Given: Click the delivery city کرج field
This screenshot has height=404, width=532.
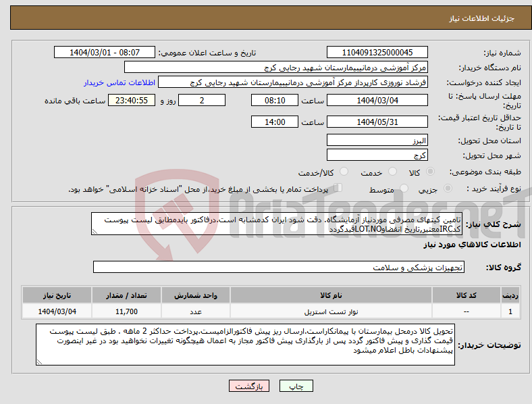Looking at the screenshot, I should [x=377, y=155].
